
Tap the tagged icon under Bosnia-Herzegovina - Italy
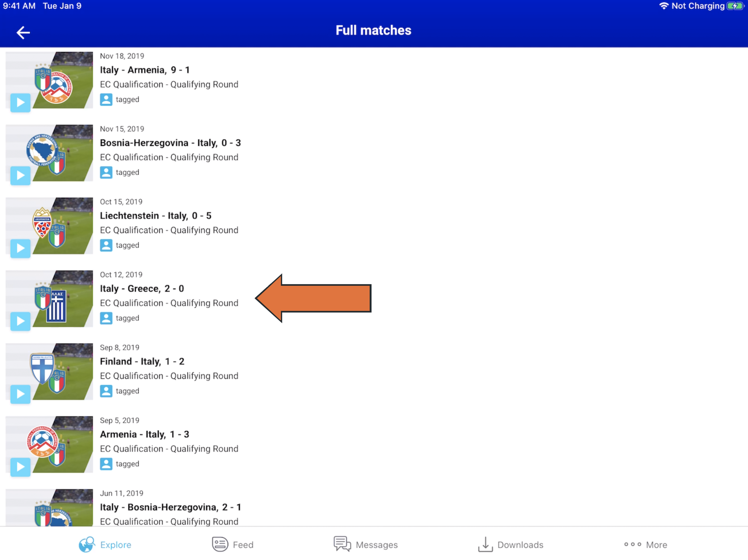click(106, 172)
